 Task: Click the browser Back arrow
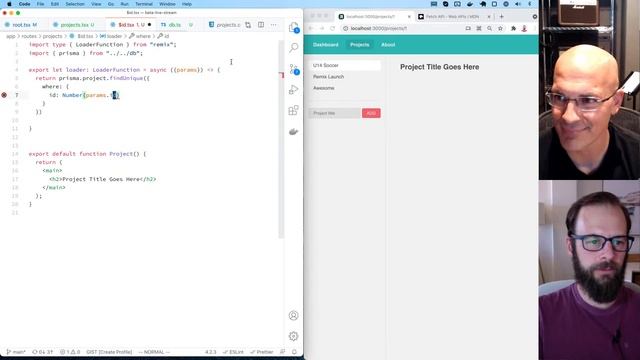pos(311,29)
